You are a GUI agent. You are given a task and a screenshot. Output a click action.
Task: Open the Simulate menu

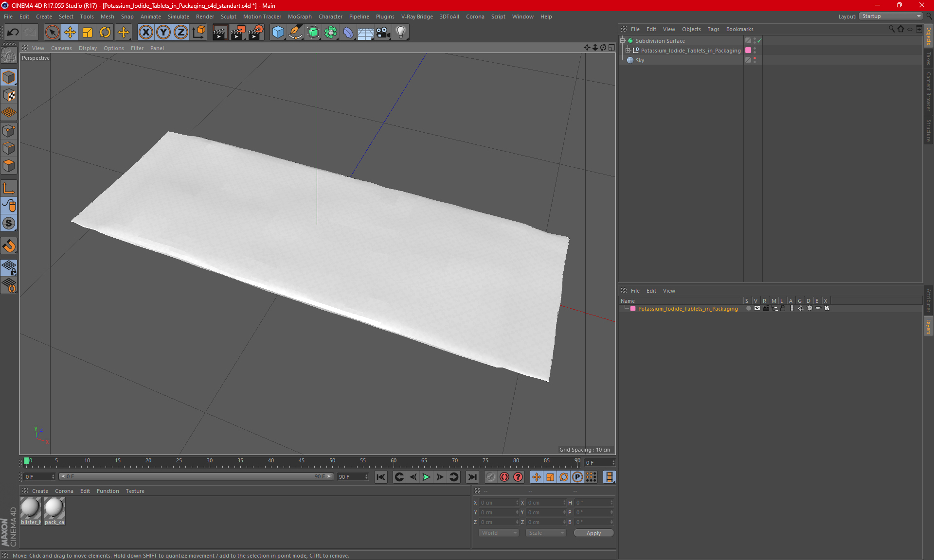point(179,17)
